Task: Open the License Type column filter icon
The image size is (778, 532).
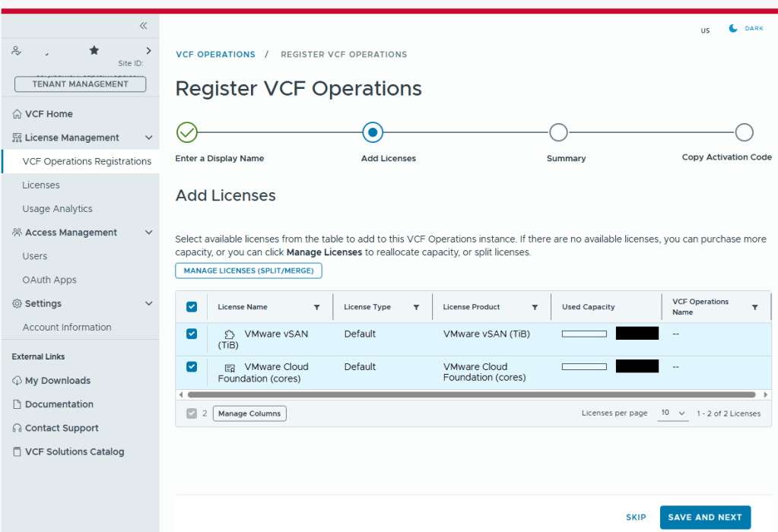Action: coord(416,307)
